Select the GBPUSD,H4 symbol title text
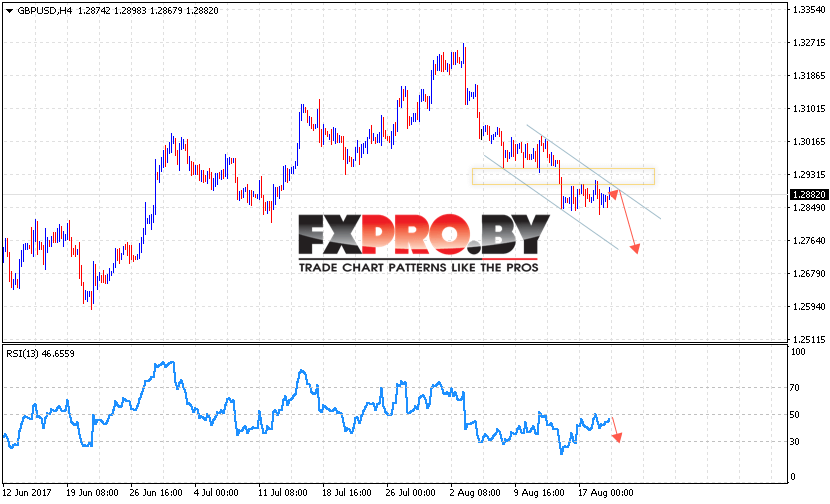 pyautogui.click(x=44, y=11)
